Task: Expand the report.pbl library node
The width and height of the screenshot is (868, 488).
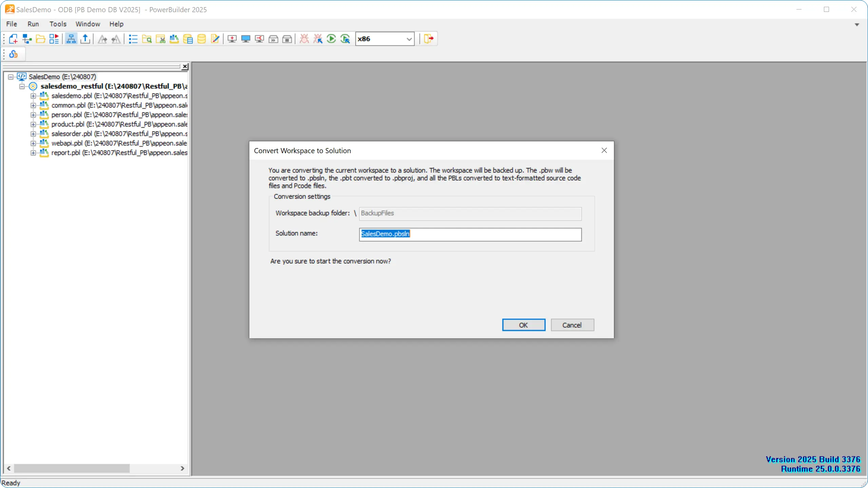Action: click(33, 153)
